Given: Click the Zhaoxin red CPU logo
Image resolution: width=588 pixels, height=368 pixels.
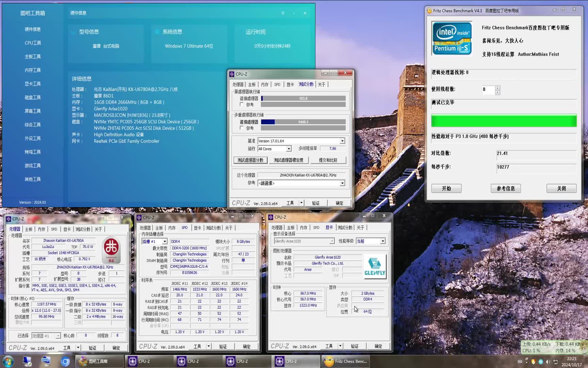Looking at the screenshot, I should click(x=111, y=250).
